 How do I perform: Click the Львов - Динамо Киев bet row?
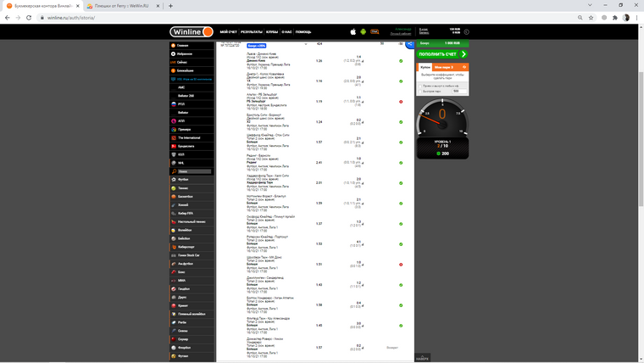click(315, 60)
